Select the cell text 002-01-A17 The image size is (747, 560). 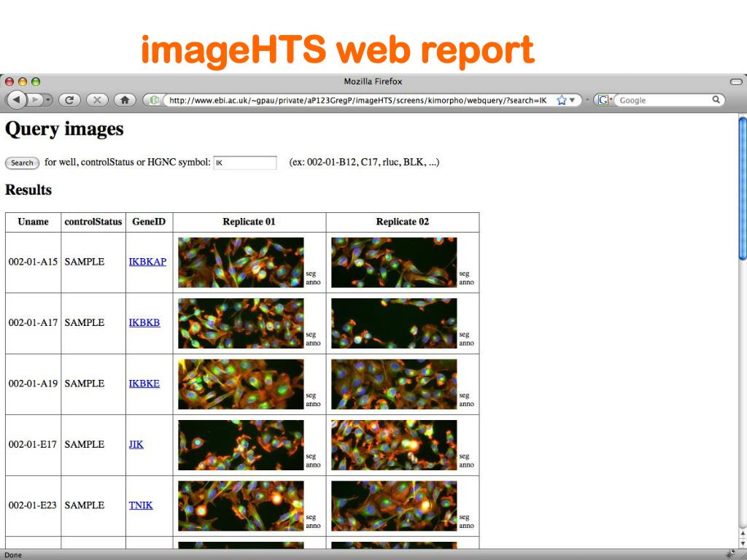point(33,323)
